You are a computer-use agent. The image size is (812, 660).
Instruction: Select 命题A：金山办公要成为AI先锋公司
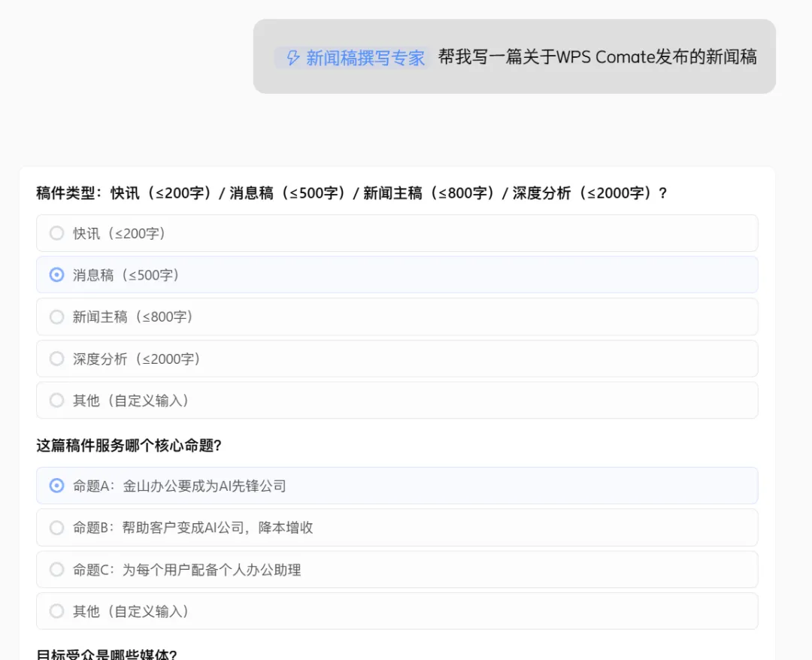397,486
